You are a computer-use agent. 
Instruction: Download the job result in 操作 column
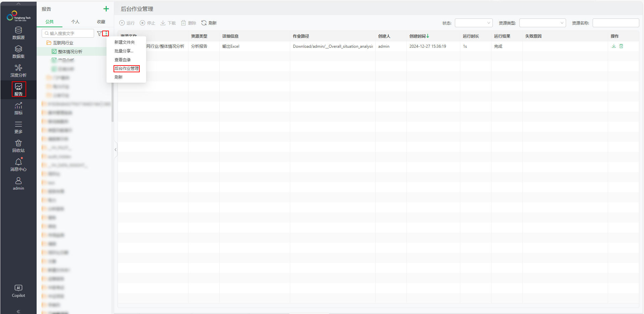(x=614, y=46)
